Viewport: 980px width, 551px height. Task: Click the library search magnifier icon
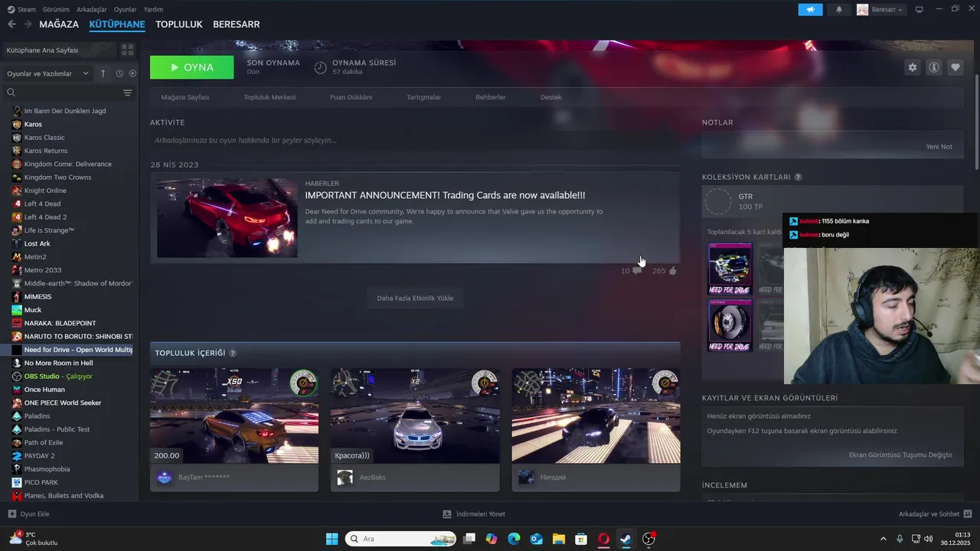11,93
